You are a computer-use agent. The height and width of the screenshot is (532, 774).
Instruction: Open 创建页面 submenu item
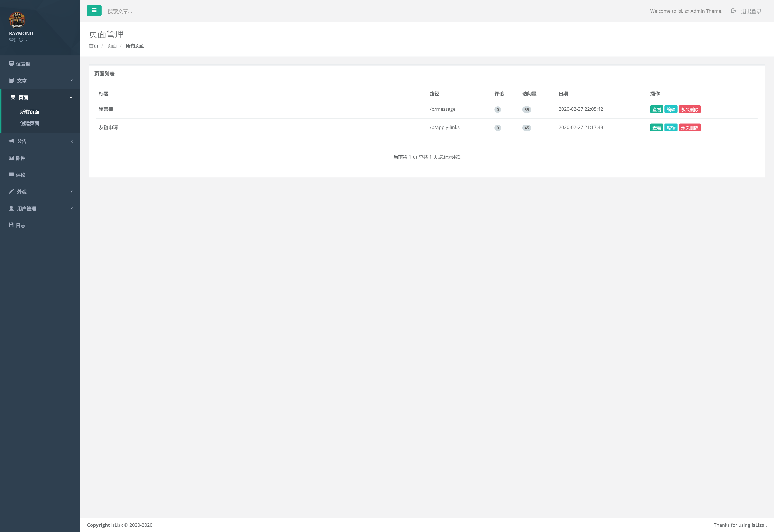(30, 123)
